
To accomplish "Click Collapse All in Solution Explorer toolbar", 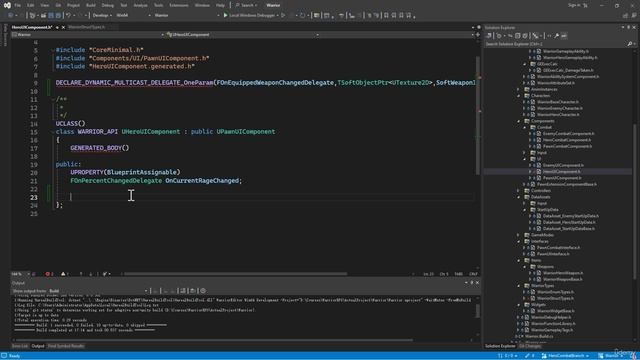I will pyautogui.click(x=518, y=36).
